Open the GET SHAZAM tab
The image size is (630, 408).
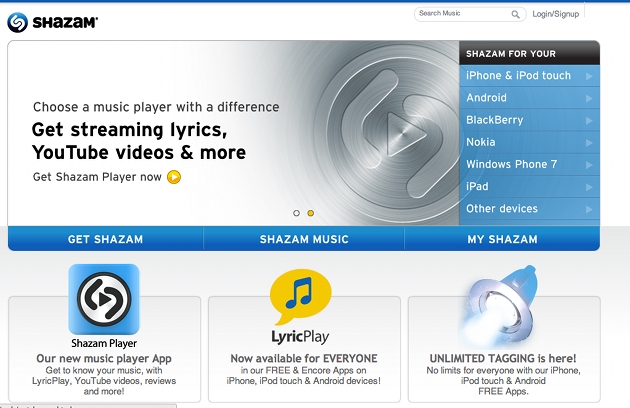(105, 239)
